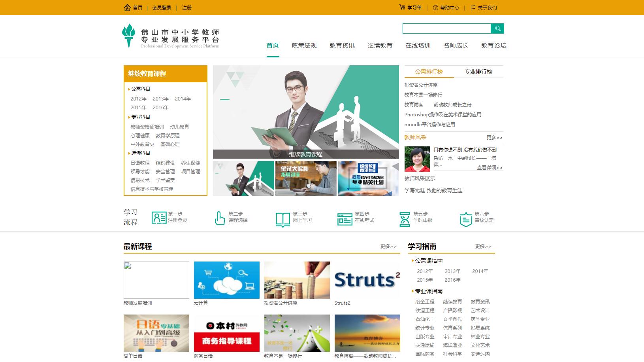Open 教师风采展示 link
The image size is (644, 362).
[420, 179]
